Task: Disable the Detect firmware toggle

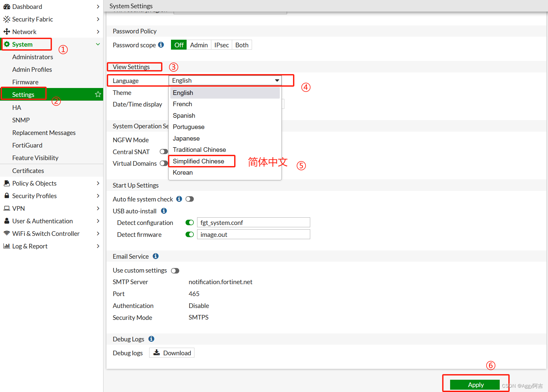Action: click(x=190, y=234)
